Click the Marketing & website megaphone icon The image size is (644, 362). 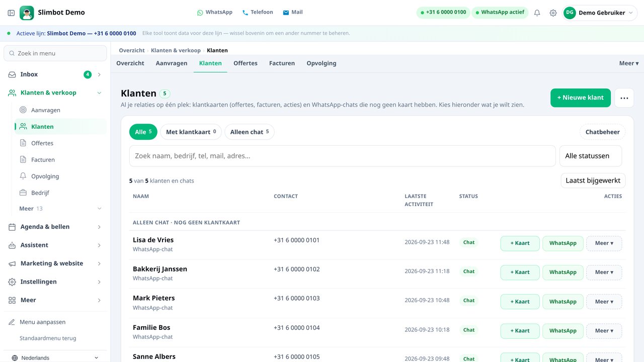pyautogui.click(x=12, y=263)
